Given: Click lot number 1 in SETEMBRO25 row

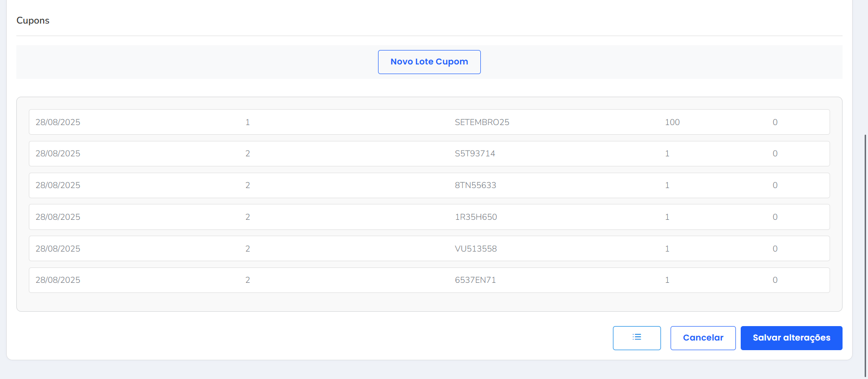Looking at the screenshot, I should coord(247,122).
